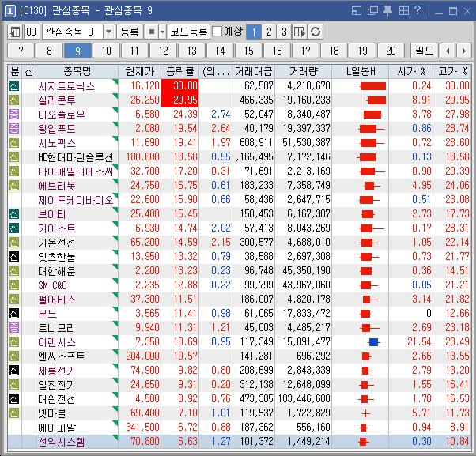Click the 신 badge beside 넷마블

pos(14,413)
